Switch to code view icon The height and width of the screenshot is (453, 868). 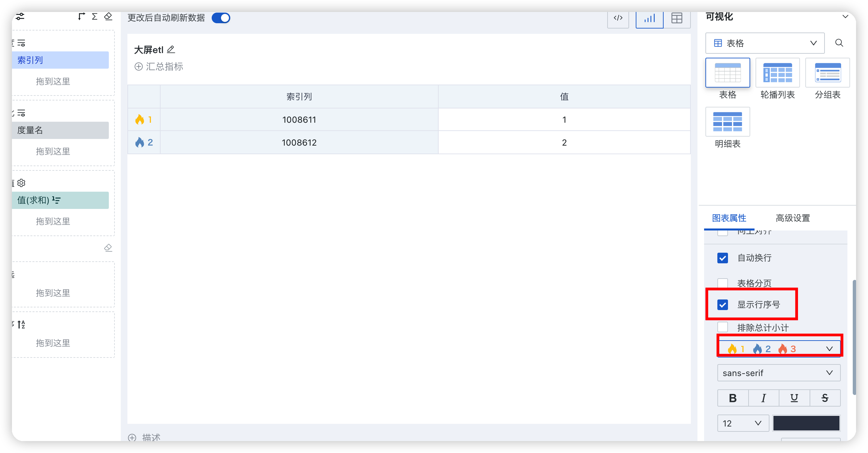click(x=618, y=18)
